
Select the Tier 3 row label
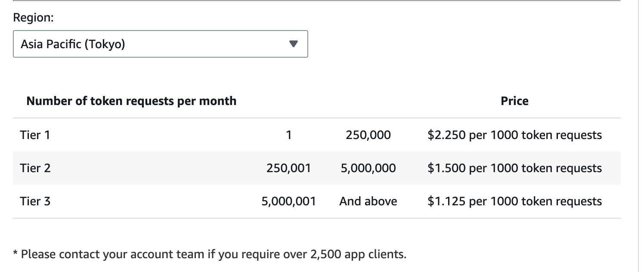click(x=35, y=201)
